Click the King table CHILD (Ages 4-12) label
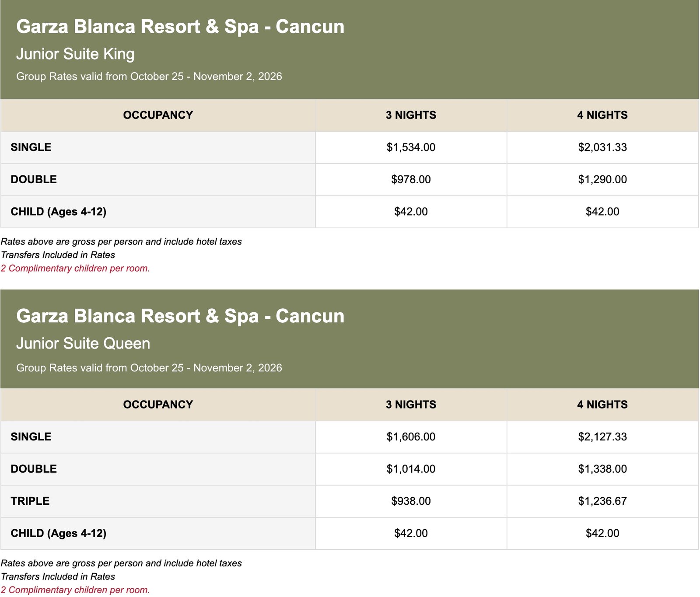 tap(59, 212)
